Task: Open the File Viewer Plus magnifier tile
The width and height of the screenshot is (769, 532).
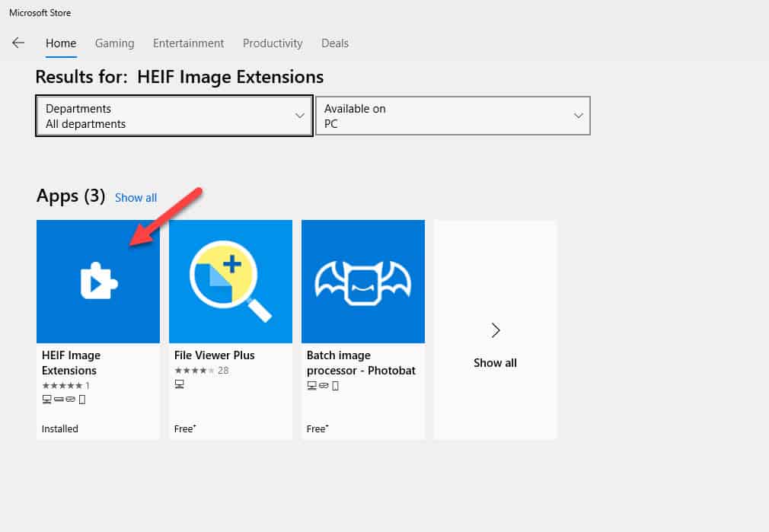Action: tap(231, 282)
